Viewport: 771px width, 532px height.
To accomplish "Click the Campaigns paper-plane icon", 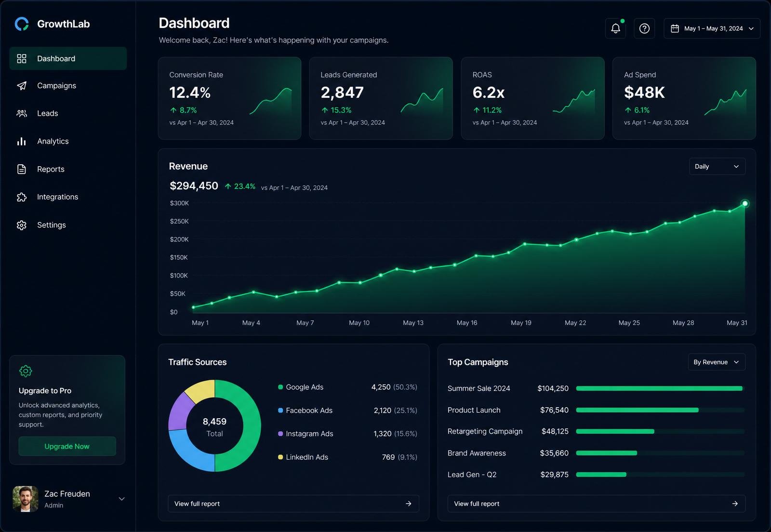I will (x=22, y=86).
